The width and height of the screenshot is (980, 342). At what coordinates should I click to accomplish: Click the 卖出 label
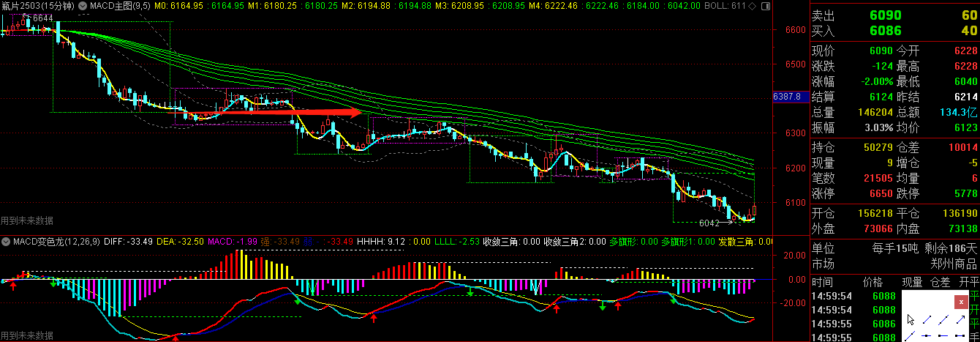tap(823, 17)
